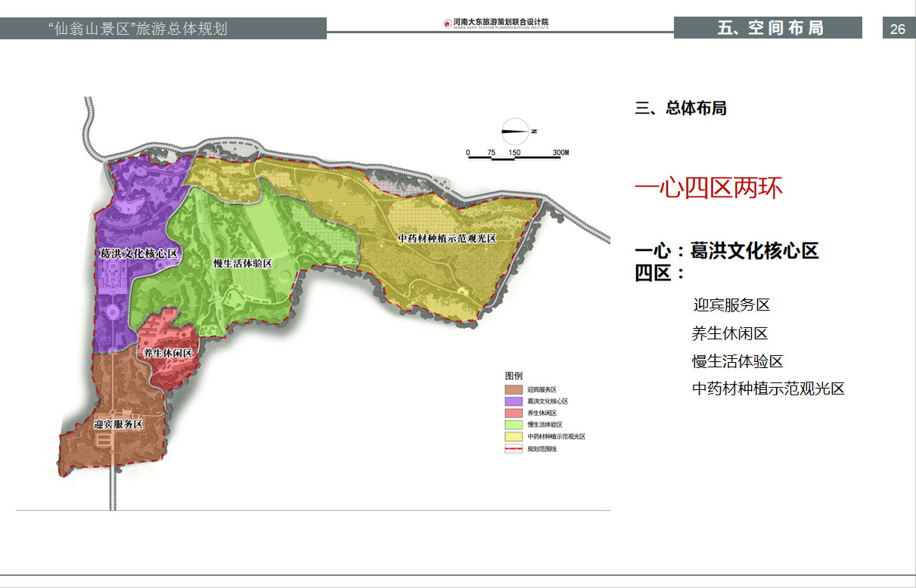The height and width of the screenshot is (588, 916).
Task: Pick the pink 养生休闲区 legend swatch
Action: coord(514,413)
